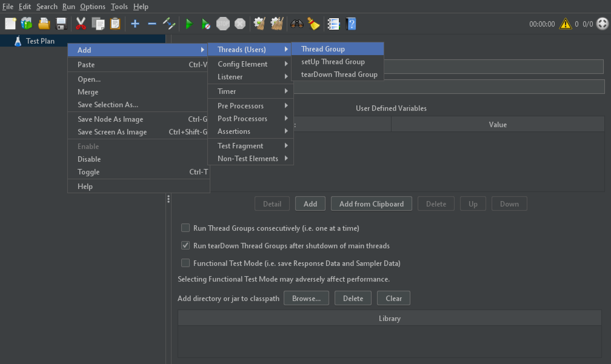Screen dimensions: 611x364
Task: Click the Clear All broom-gear icon
Action: tap(277, 24)
